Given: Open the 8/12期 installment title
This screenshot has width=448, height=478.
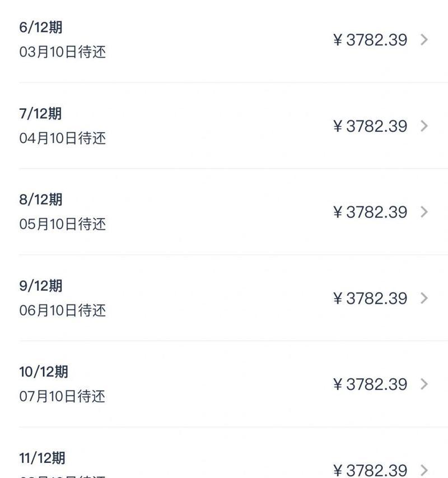Looking at the screenshot, I should (41, 199).
